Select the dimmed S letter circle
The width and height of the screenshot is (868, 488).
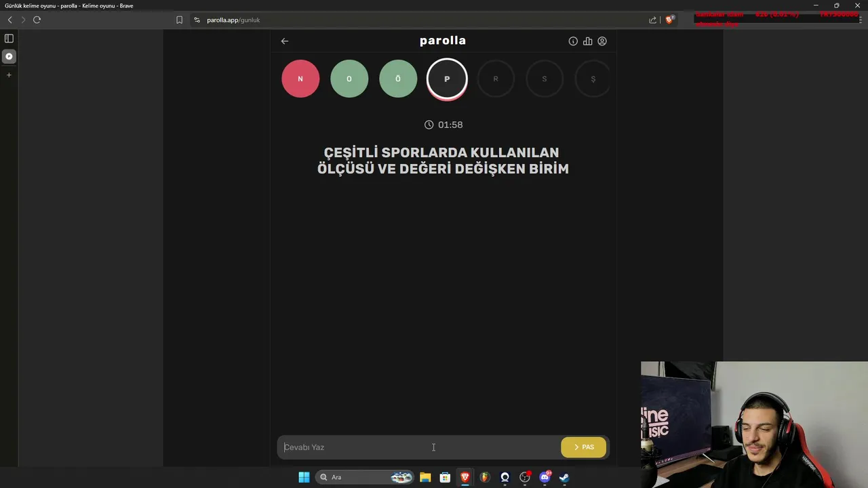545,79
